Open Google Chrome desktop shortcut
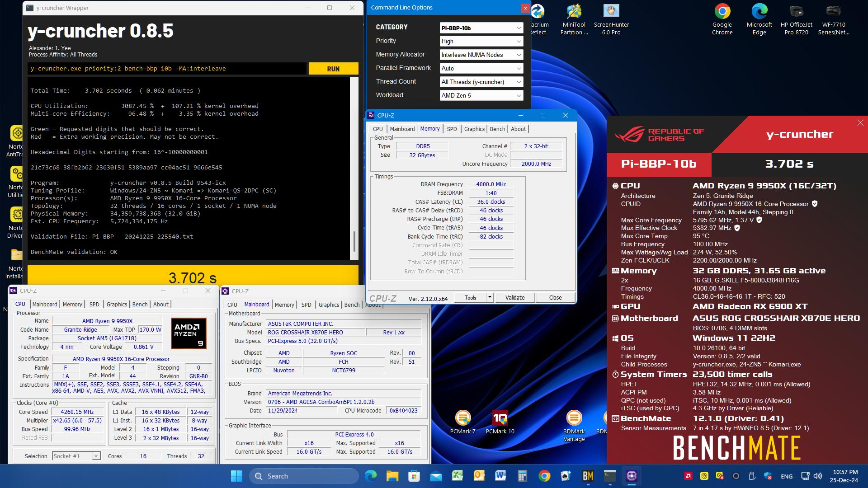This screenshot has height=488, width=868. 722,19
